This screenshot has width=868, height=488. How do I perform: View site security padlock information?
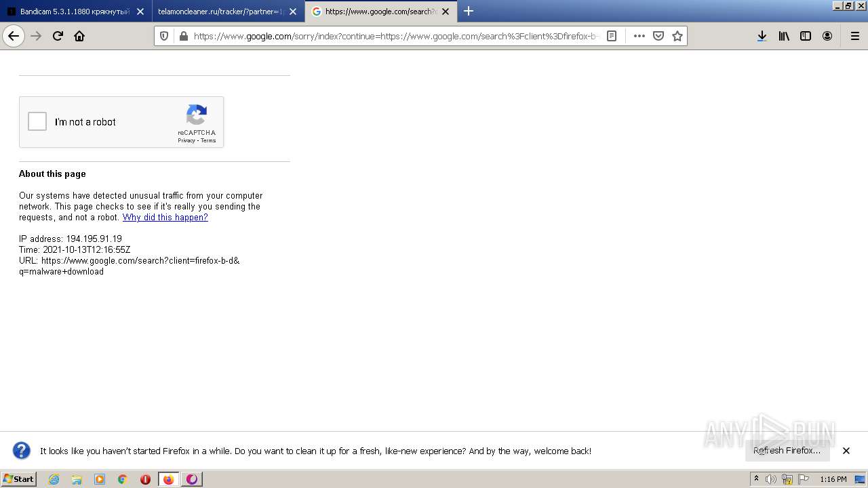pos(183,36)
